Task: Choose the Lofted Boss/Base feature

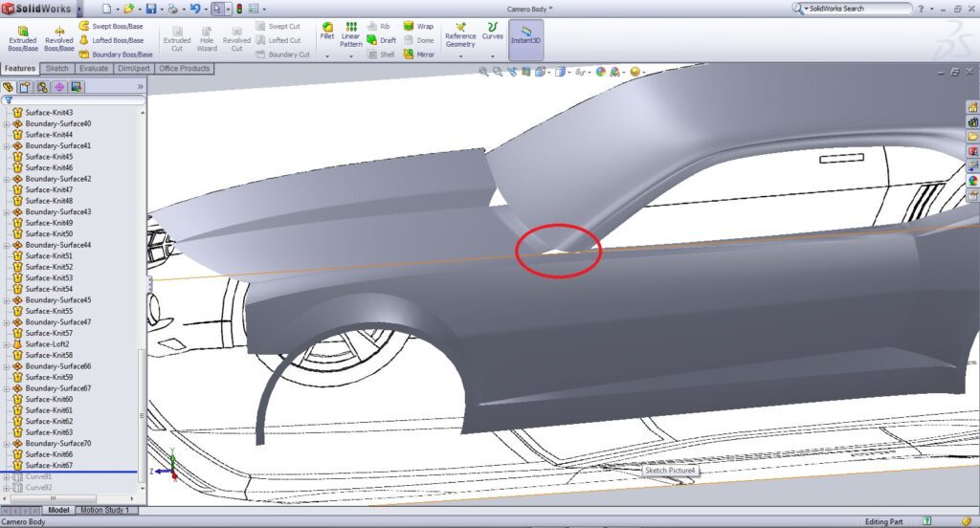Action: pos(111,40)
